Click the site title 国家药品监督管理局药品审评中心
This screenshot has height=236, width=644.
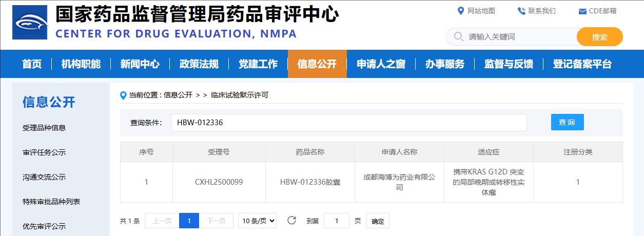point(197,14)
